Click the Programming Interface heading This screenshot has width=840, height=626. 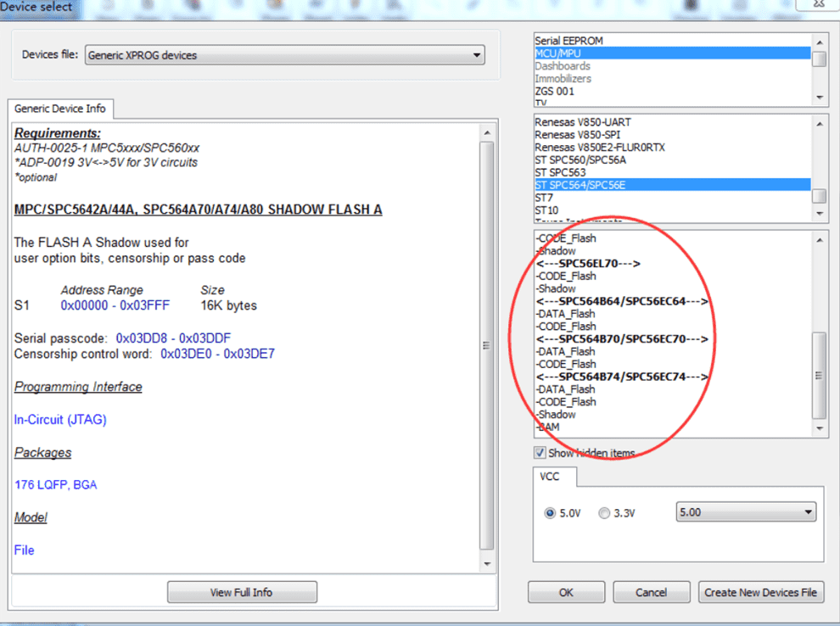pos(78,387)
